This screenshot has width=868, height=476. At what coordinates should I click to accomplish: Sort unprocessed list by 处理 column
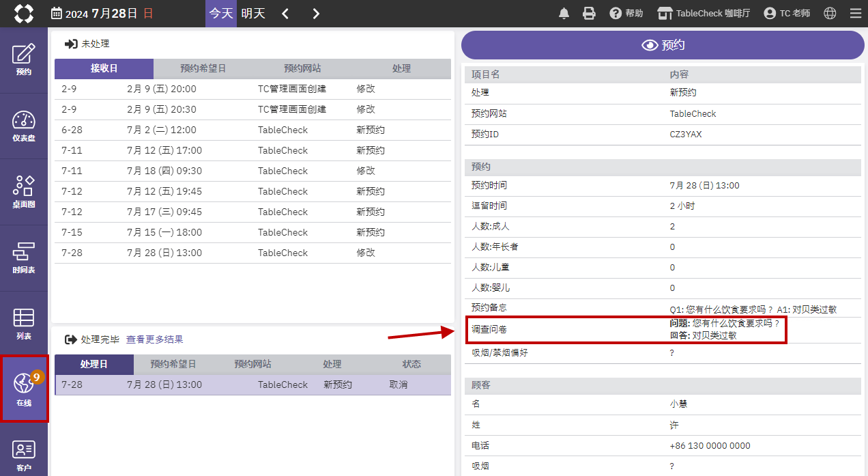point(401,68)
